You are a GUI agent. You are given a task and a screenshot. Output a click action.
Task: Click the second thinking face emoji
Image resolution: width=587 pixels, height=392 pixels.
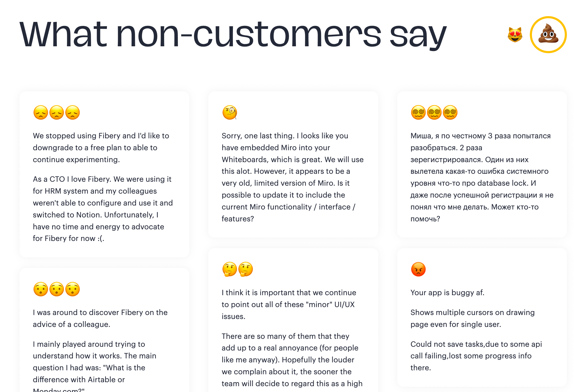[x=246, y=269]
